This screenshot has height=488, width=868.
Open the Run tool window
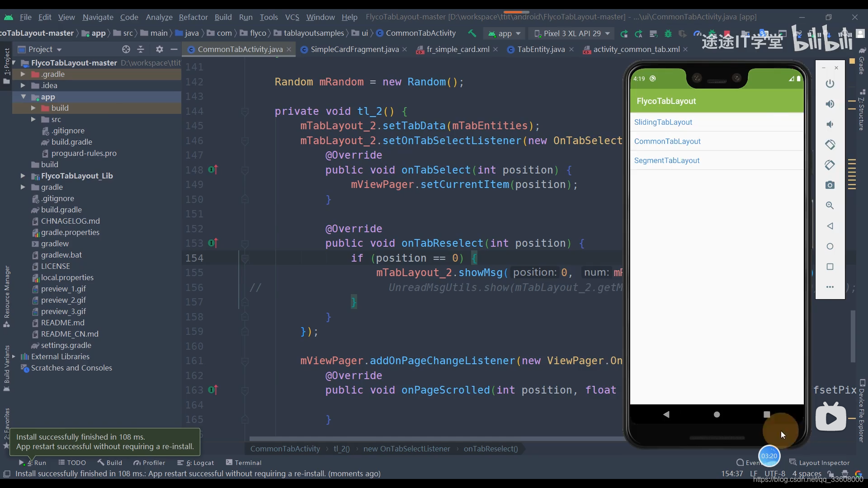(33, 463)
